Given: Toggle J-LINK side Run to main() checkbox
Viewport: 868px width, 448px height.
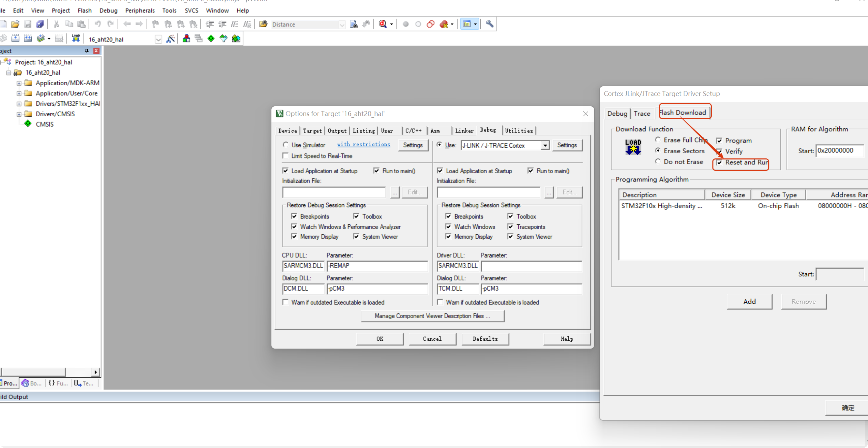Looking at the screenshot, I should pyautogui.click(x=531, y=171).
